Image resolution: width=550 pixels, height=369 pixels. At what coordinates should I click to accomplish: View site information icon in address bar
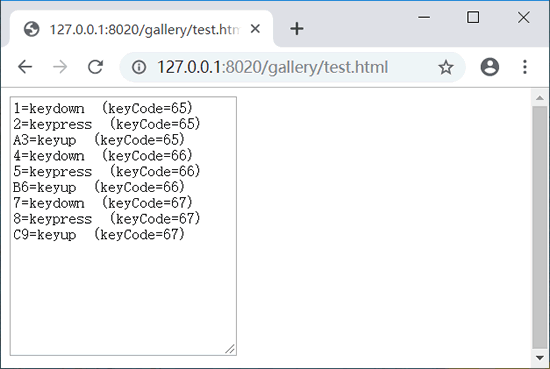coord(139,67)
